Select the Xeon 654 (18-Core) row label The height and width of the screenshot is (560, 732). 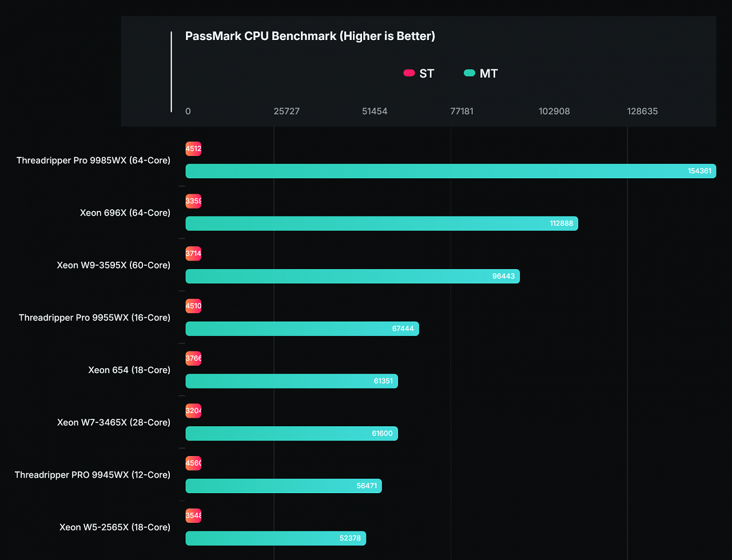pos(129,370)
